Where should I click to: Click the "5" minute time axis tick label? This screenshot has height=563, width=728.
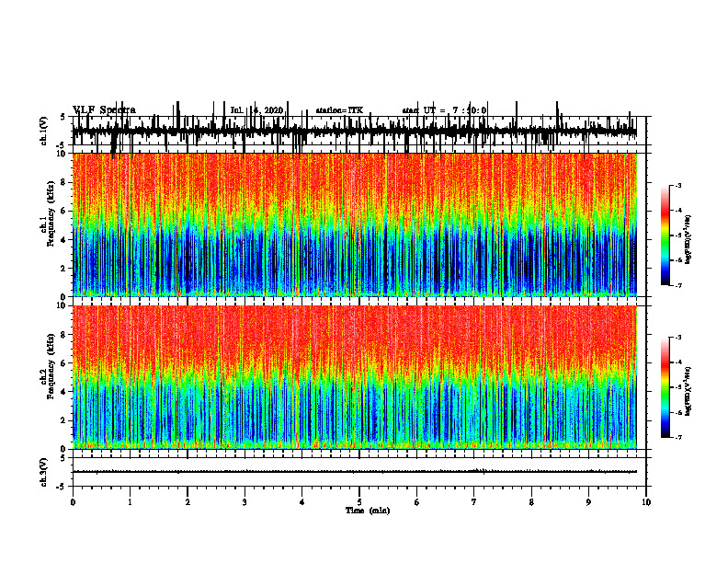(x=359, y=502)
